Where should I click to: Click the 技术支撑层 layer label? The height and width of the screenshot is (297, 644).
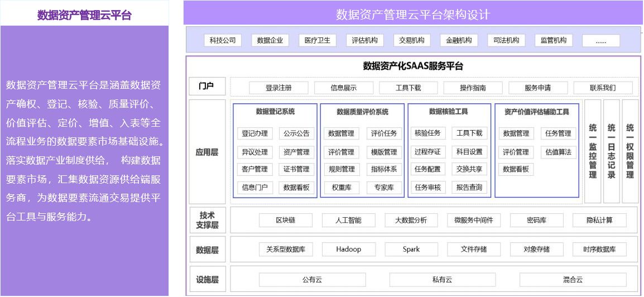coord(208,220)
